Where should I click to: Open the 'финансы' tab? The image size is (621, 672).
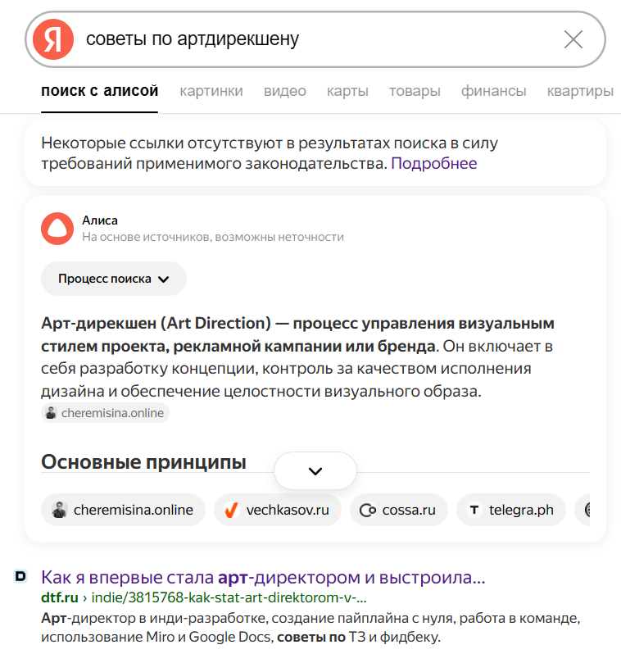(x=493, y=91)
